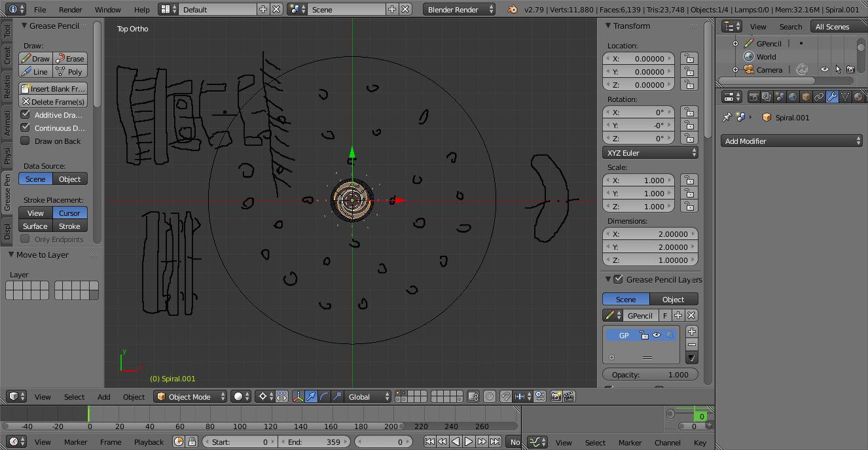Open Constraints properties tab with chain icon

coord(820,97)
